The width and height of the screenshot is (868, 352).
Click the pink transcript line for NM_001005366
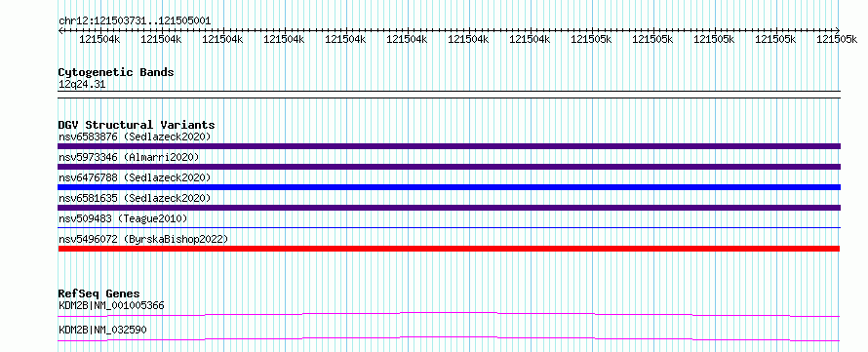[449, 314]
